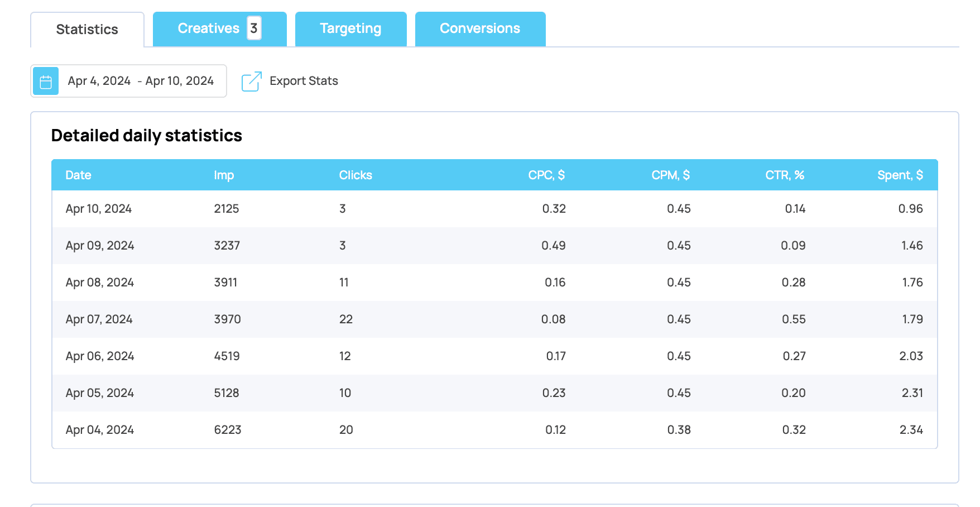Switch to the Targeting tab

tap(350, 28)
